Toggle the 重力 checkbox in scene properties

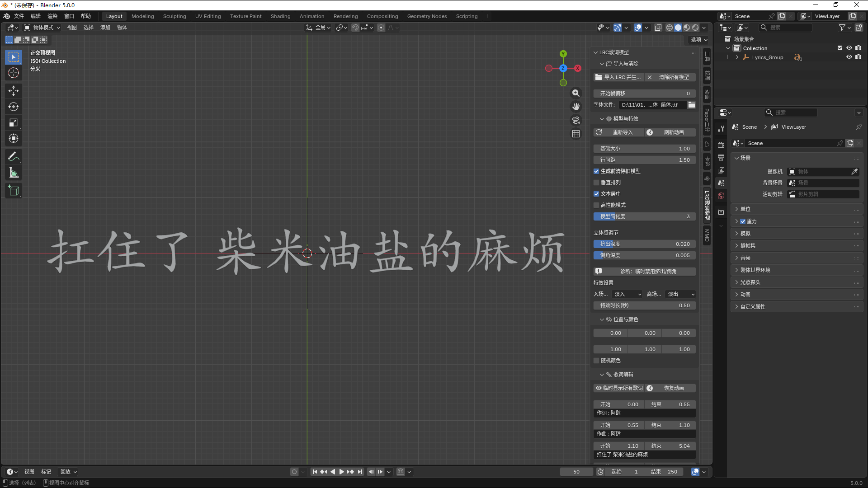[x=743, y=221]
